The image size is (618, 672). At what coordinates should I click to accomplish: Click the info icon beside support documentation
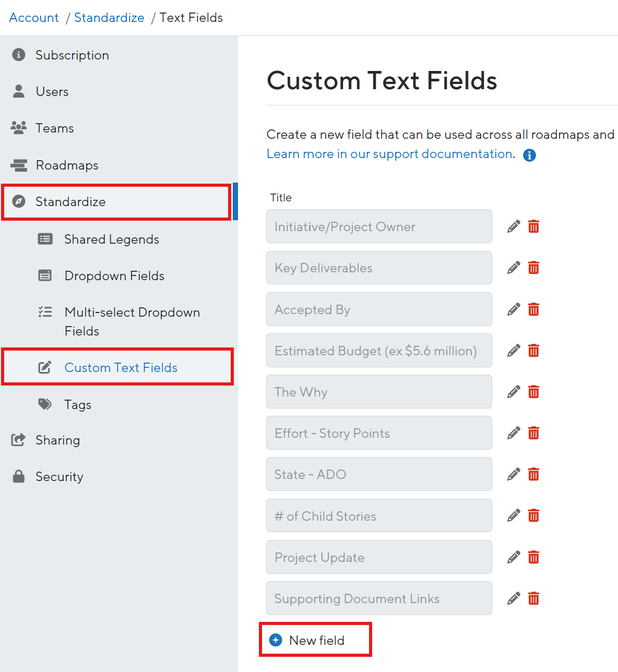(529, 155)
